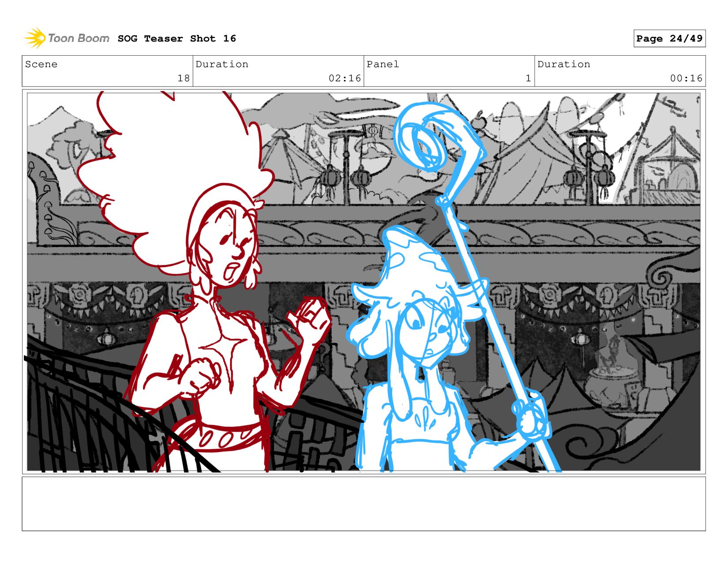
Task: Click the empty notes box below the panel
Action: coord(364,503)
